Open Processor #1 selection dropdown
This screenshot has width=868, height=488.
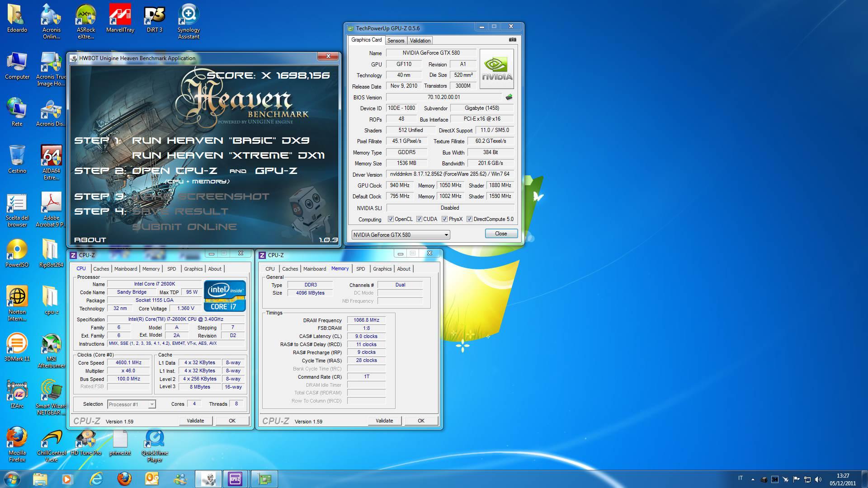(132, 404)
